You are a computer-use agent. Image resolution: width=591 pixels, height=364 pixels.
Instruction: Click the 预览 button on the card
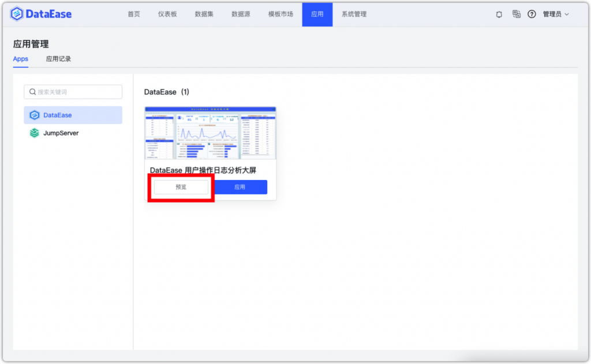point(181,187)
